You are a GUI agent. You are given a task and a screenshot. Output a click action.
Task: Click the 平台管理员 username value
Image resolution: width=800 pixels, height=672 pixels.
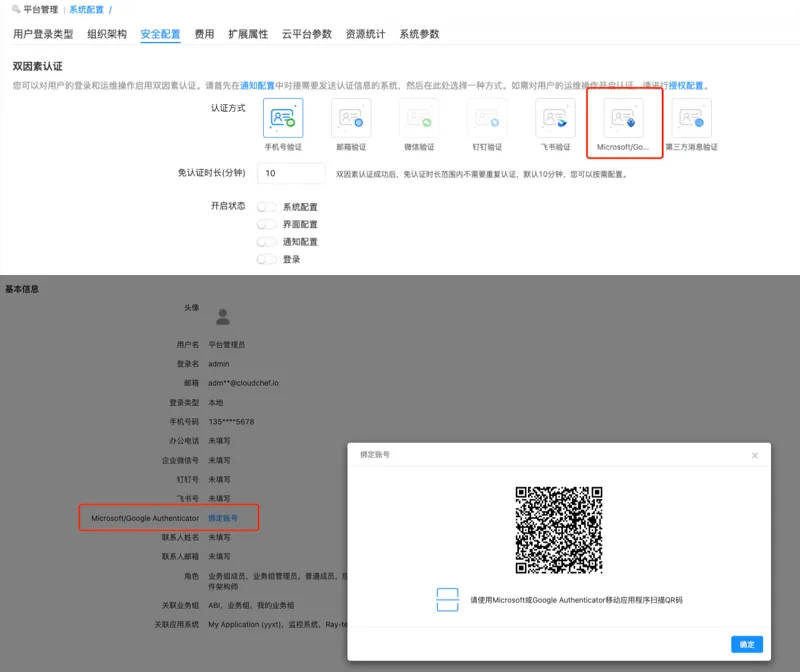227,344
